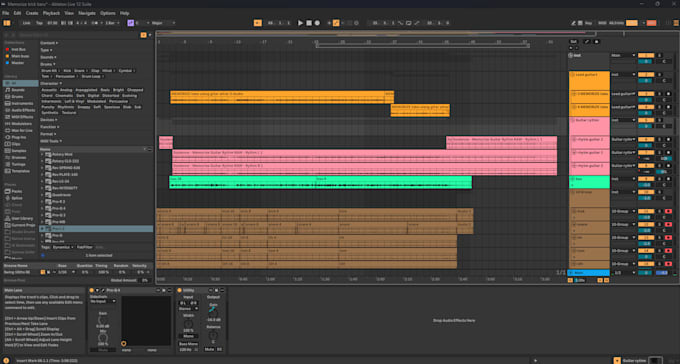Select Drums in the browser library
The image size is (680, 364).
(17, 97)
